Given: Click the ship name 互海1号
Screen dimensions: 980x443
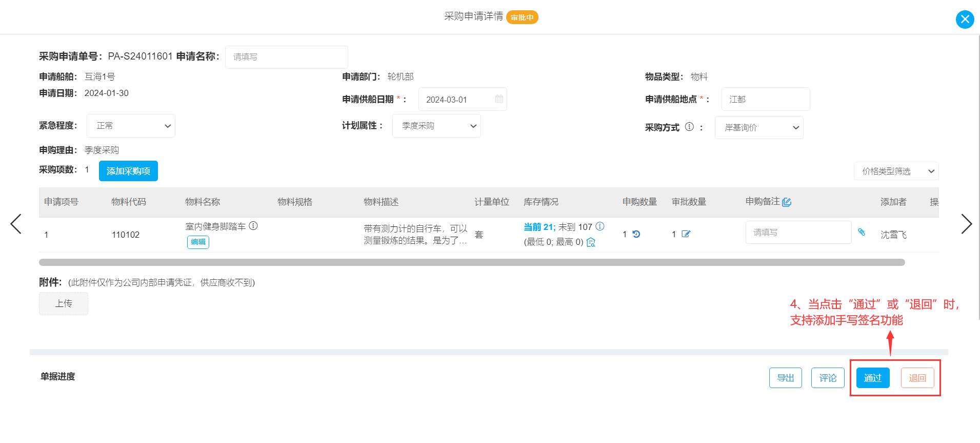Looking at the screenshot, I should [99, 76].
